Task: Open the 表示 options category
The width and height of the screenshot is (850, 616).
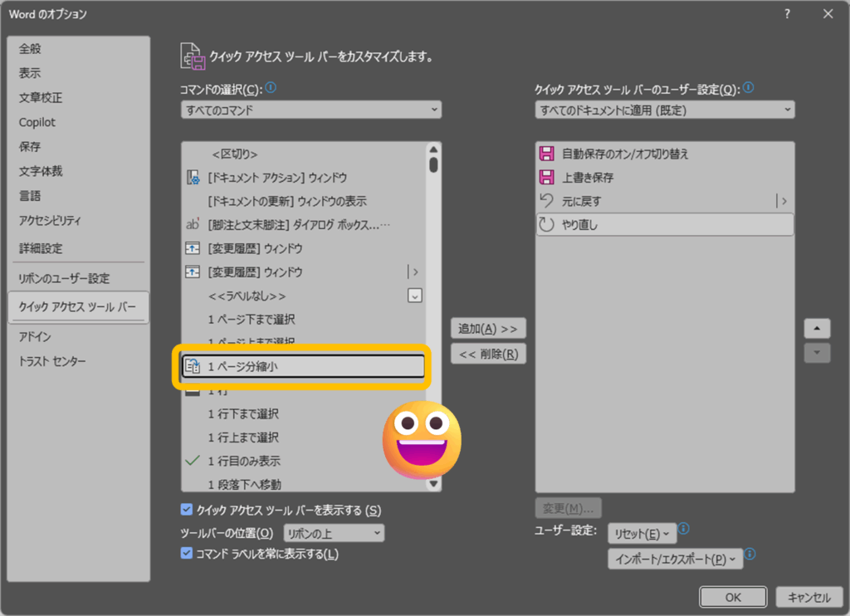Action: coord(31,73)
